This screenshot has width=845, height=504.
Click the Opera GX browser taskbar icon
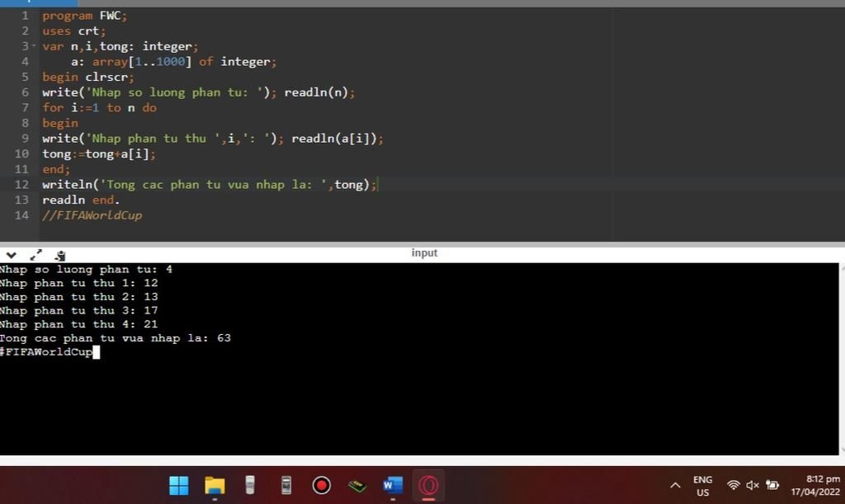[428, 486]
